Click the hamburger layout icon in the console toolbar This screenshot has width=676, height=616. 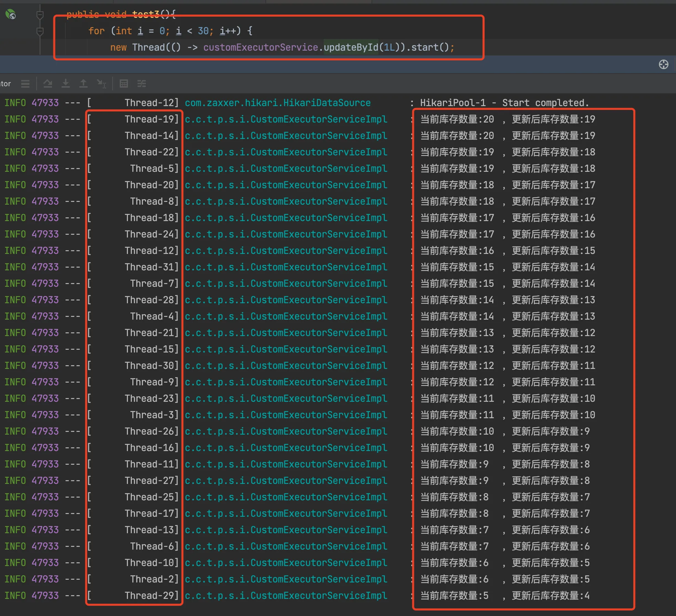[x=25, y=84]
